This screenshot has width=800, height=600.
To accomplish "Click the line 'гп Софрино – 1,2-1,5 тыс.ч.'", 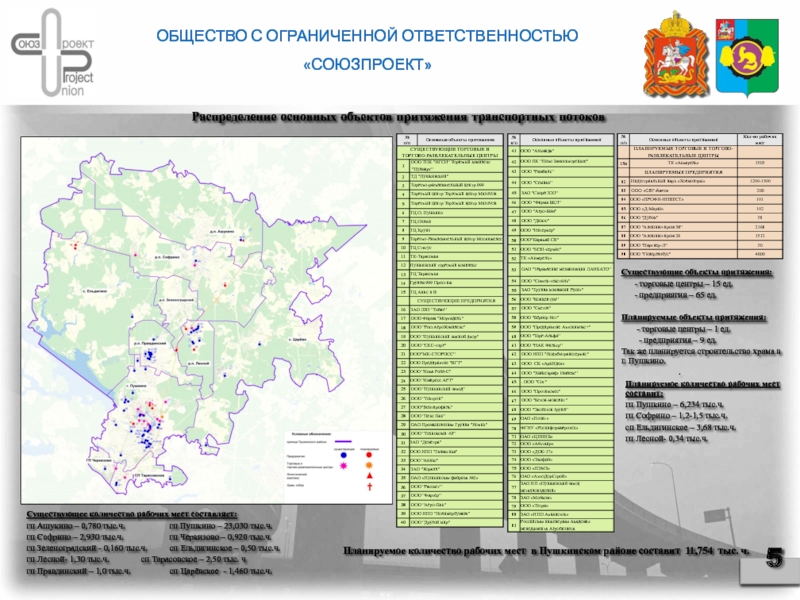I will click(x=677, y=416).
